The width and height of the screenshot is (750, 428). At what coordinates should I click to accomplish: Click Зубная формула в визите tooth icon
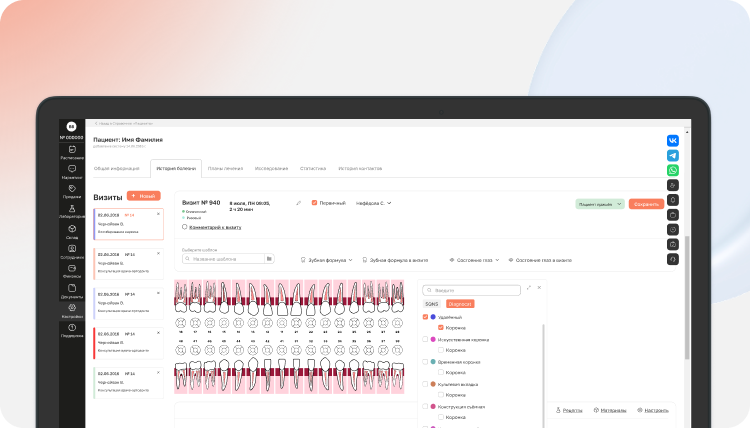point(364,260)
